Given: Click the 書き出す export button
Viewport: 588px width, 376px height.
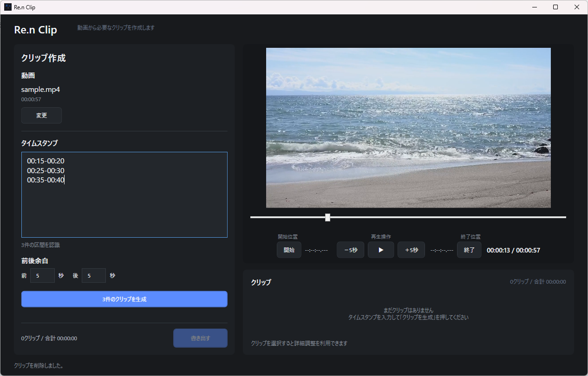Looking at the screenshot, I should click(200, 338).
